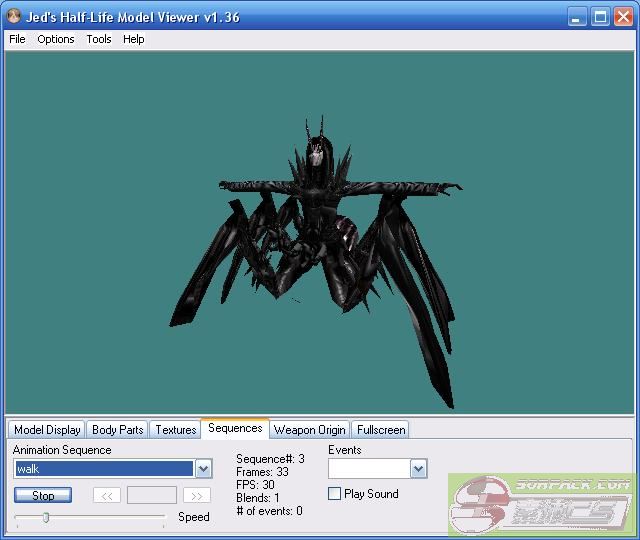Switch to the Textures tab
Image resolution: width=640 pixels, height=540 pixels.
point(176,430)
